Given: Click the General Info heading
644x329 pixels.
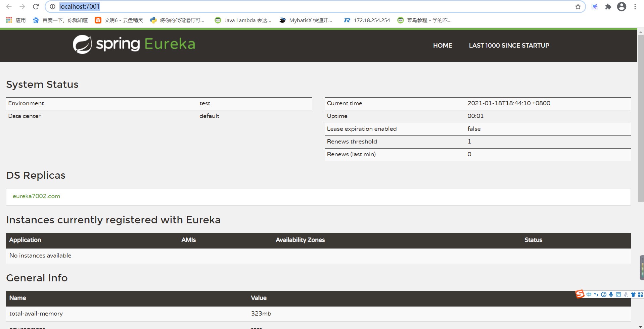Looking at the screenshot, I should [37, 278].
